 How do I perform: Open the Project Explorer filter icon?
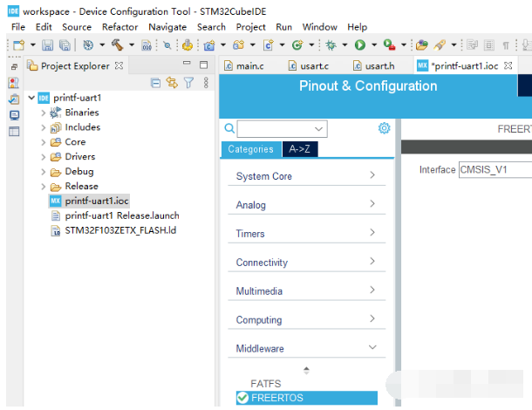click(x=188, y=83)
